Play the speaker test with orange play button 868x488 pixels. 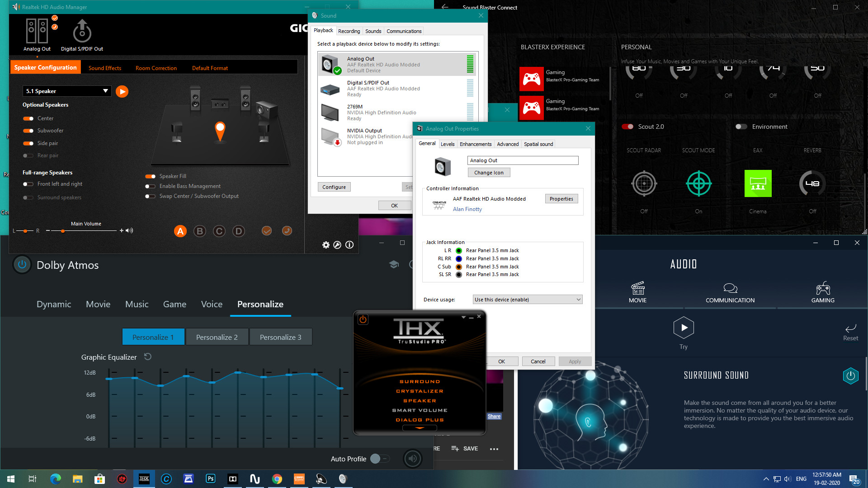(122, 91)
